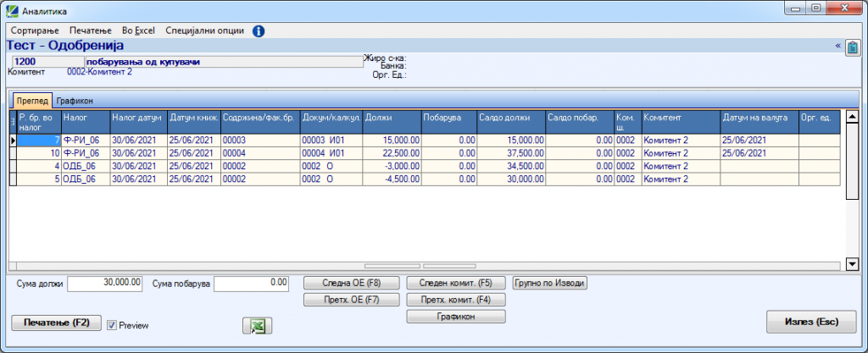Viewport: 868px width, 353px height.
Task: Click the -4,500.00 Должи cell
Action: tap(392, 179)
